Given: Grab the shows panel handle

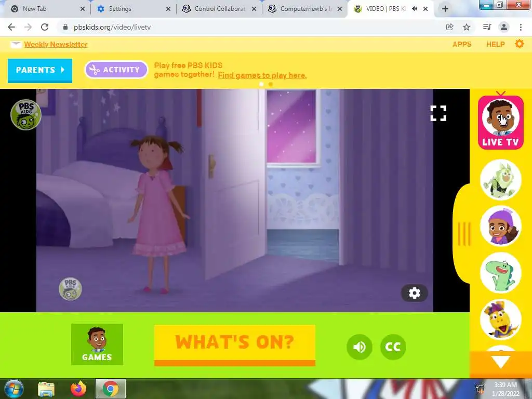Looking at the screenshot, I should click(x=464, y=234).
